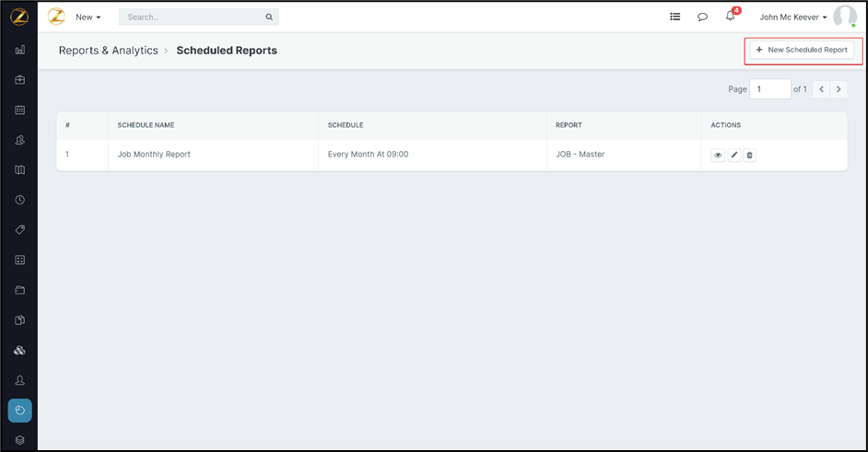Open the stacked cubes inventory sidebar icon
868x452 pixels.
(x=20, y=350)
